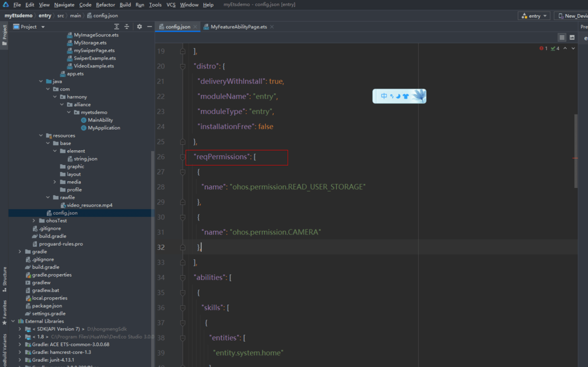This screenshot has height=367, width=588.
Task: Collapse the resources folder in tree
Action: tap(41, 135)
